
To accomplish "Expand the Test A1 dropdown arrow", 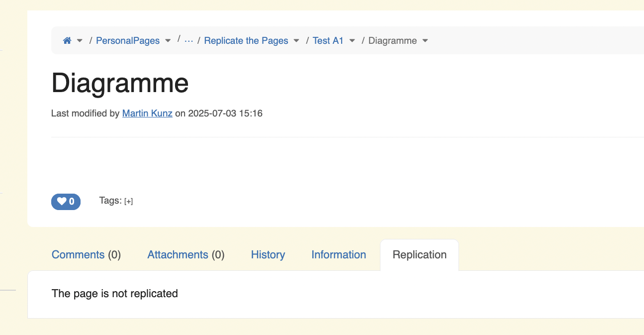I will (352, 41).
